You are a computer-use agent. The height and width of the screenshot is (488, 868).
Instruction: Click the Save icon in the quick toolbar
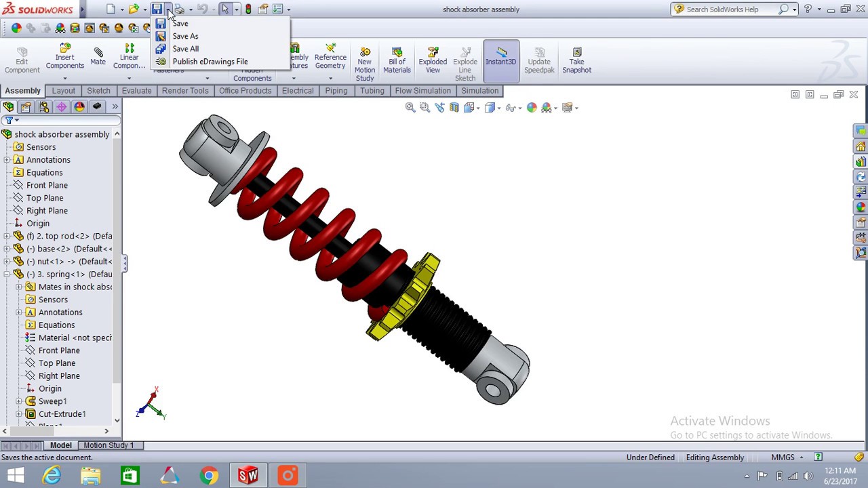tap(157, 9)
